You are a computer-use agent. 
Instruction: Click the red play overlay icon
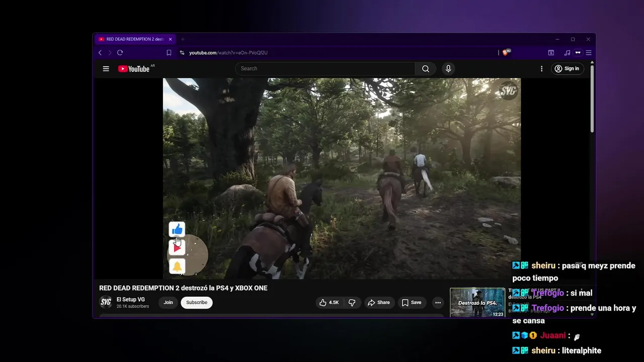[x=177, y=248]
